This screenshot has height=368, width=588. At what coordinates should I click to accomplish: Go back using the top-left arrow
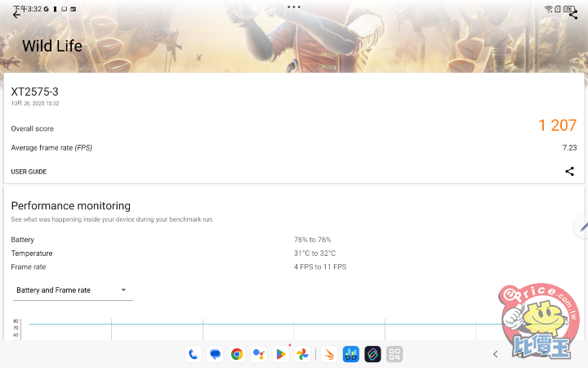point(16,15)
